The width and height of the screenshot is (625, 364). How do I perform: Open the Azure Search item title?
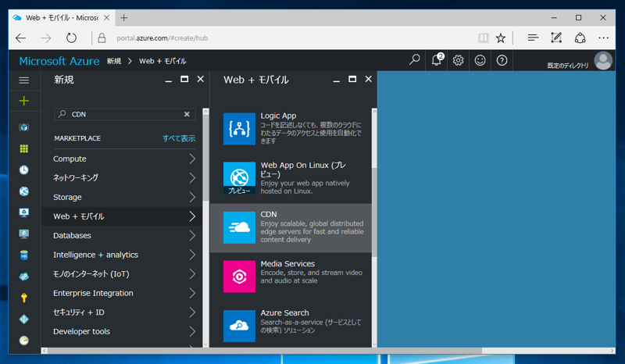click(x=284, y=312)
